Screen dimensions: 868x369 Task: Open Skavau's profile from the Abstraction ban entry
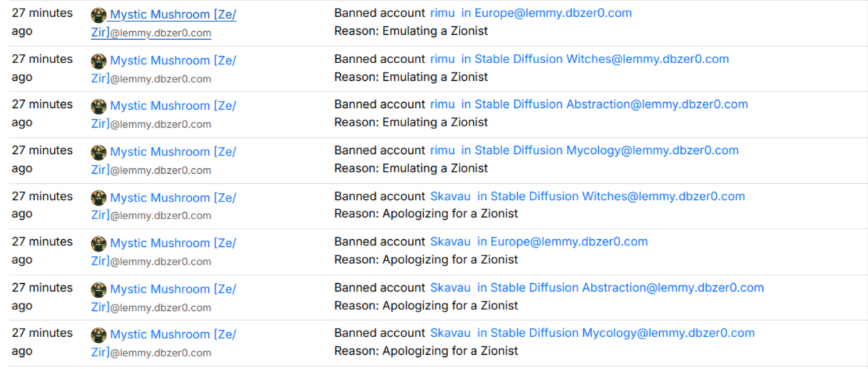[x=450, y=288]
